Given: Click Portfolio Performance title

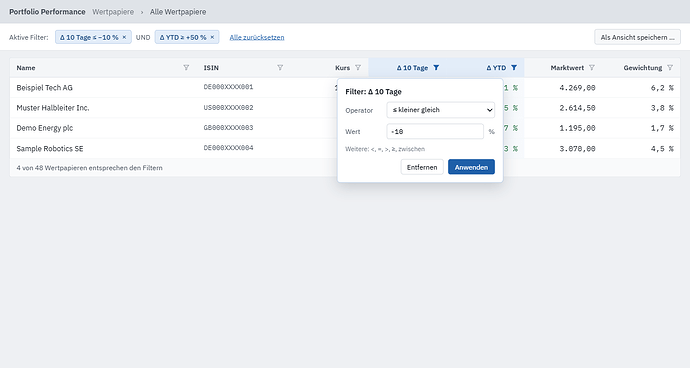Looking at the screenshot, I should 47,12.
